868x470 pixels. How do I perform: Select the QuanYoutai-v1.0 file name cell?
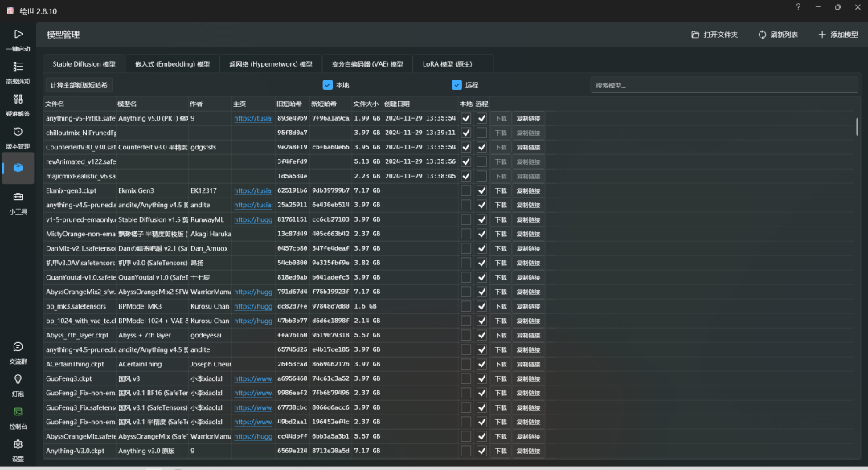80,277
